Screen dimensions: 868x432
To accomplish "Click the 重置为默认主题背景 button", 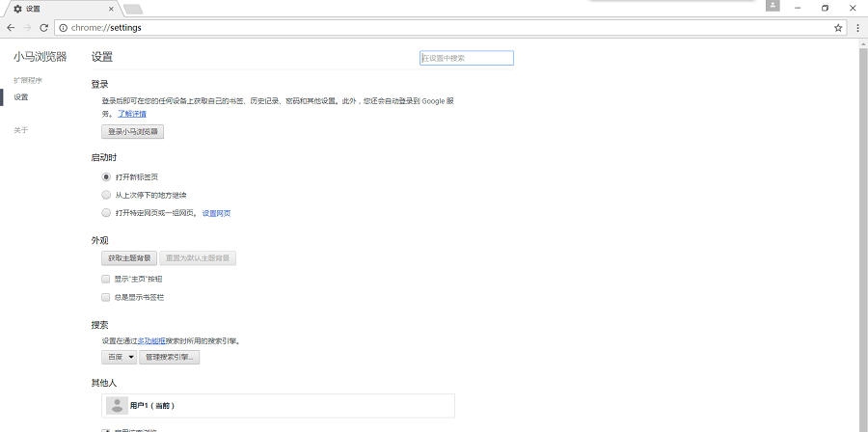I will coord(198,258).
